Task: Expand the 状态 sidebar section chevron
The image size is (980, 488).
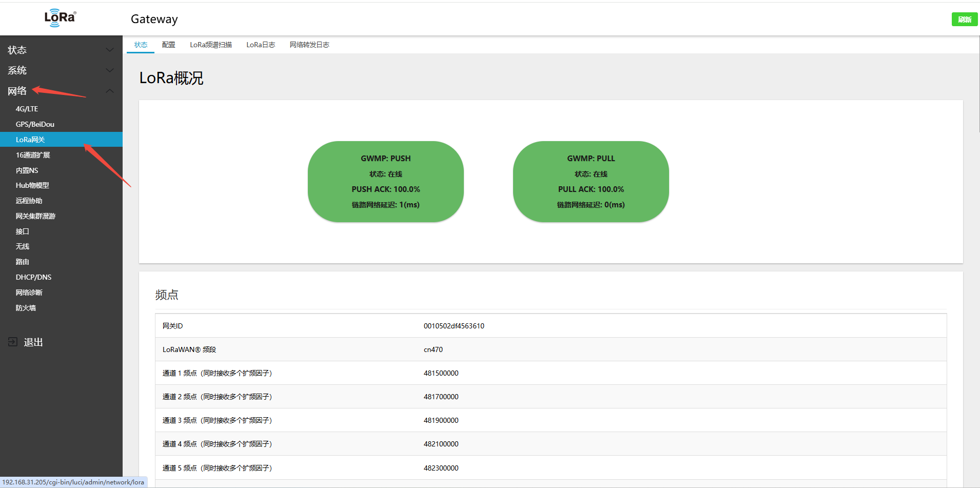Action: click(x=109, y=50)
